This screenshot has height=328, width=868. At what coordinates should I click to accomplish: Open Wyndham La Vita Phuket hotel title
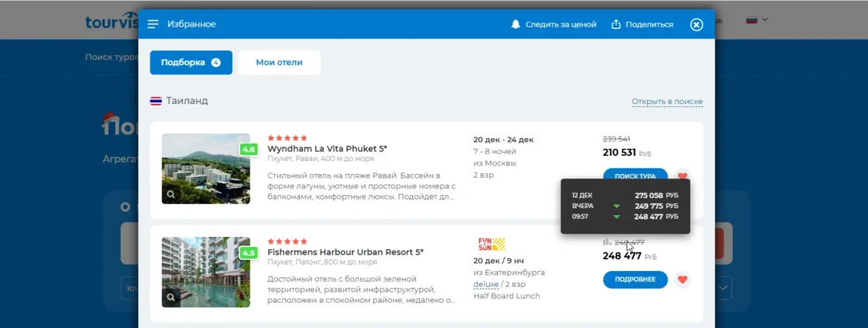coord(327,149)
